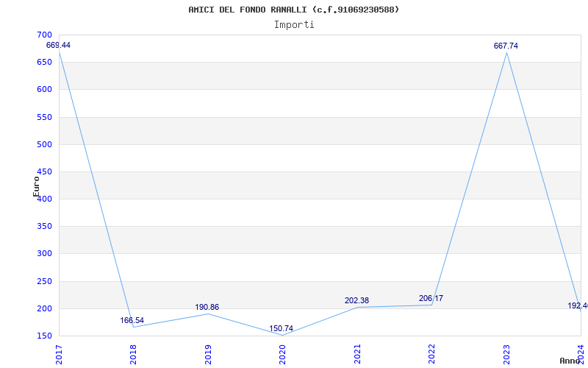Click the 2021 x-axis year label
This screenshot has height=368, width=588.
click(x=357, y=354)
